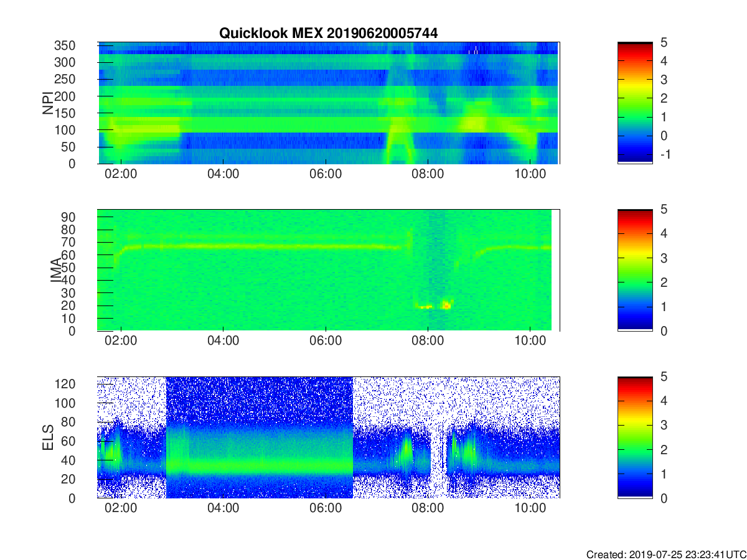Click the 10:00 label under ELS plot
This screenshot has width=747, height=560.
pos(530,508)
